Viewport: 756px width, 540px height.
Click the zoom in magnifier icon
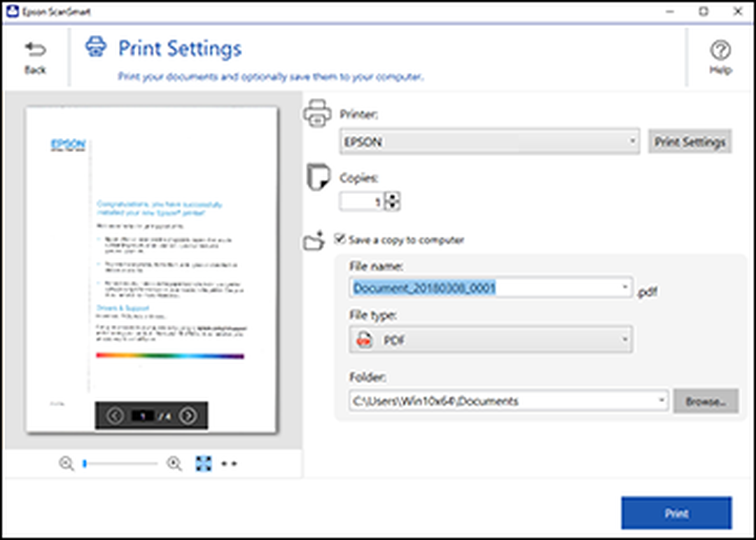(x=174, y=464)
